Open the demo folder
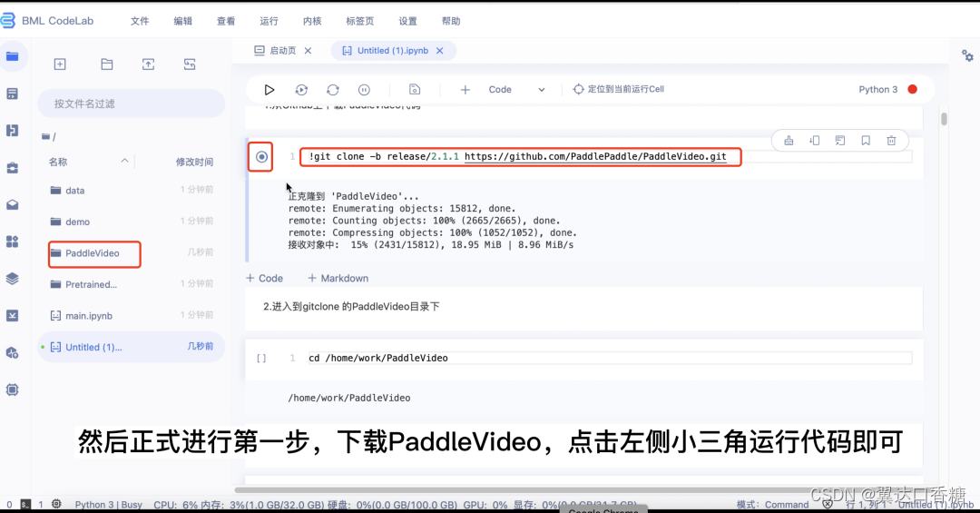The width and height of the screenshot is (980, 513). point(131,222)
